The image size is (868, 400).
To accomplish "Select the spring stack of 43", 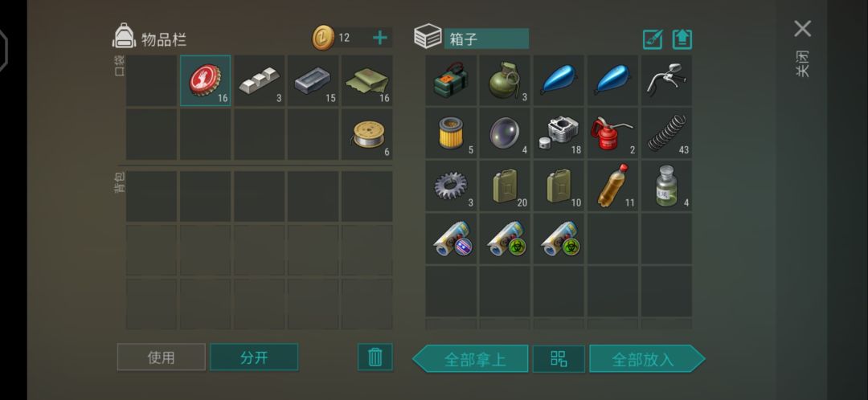I will pyautogui.click(x=666, y=133).
